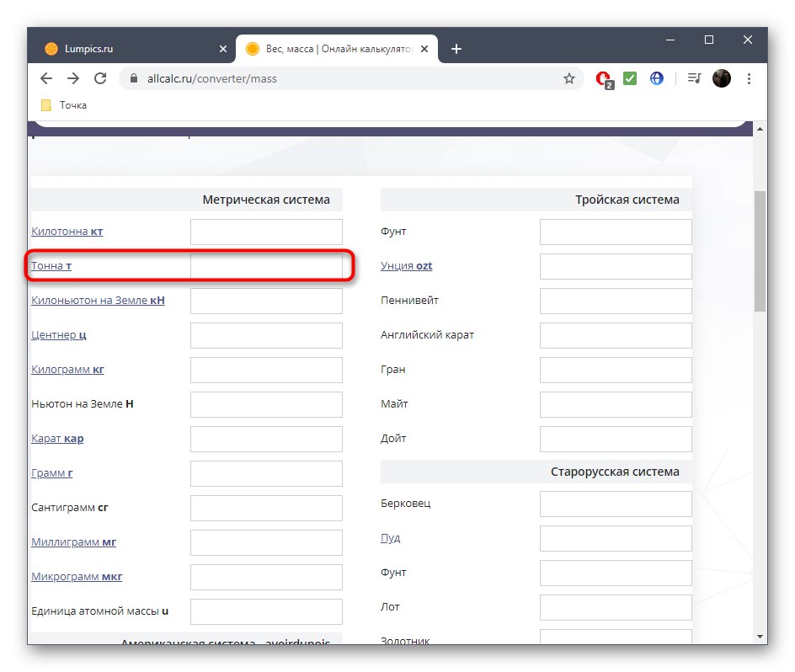Focus the Микрограмм input field
Screen dimensions: 795x672
pyautogui.click(x=266, y=577)
